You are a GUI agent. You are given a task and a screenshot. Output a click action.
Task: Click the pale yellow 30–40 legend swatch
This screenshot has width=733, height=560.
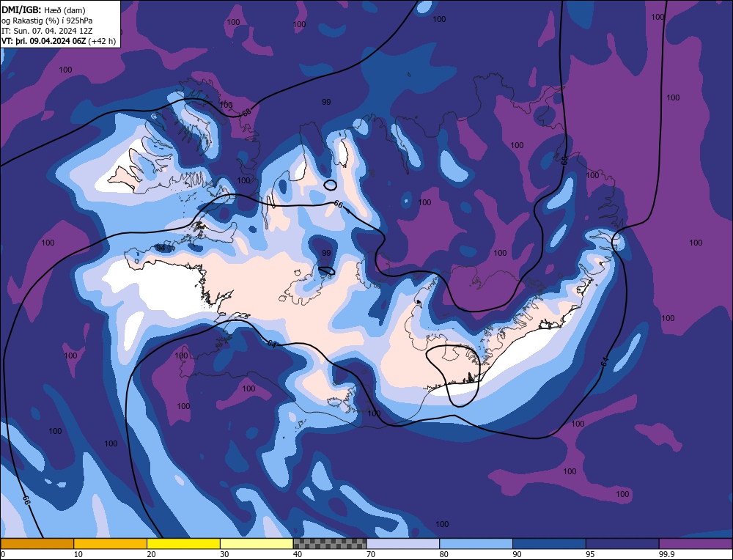(257, 543)
